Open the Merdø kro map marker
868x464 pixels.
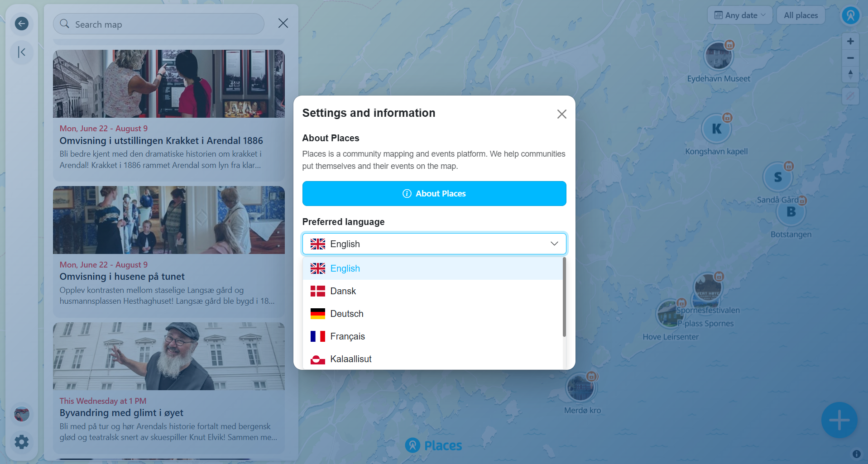(x=581, y=387)
